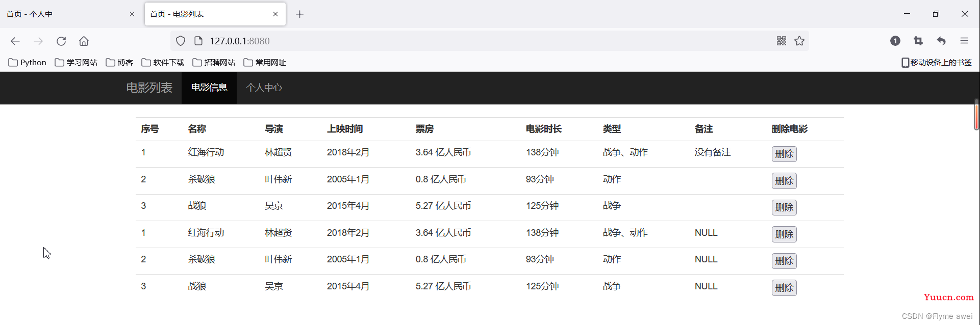Click the crop screenshot toolbar icon
980x325 pixels.
click(918, 41)
